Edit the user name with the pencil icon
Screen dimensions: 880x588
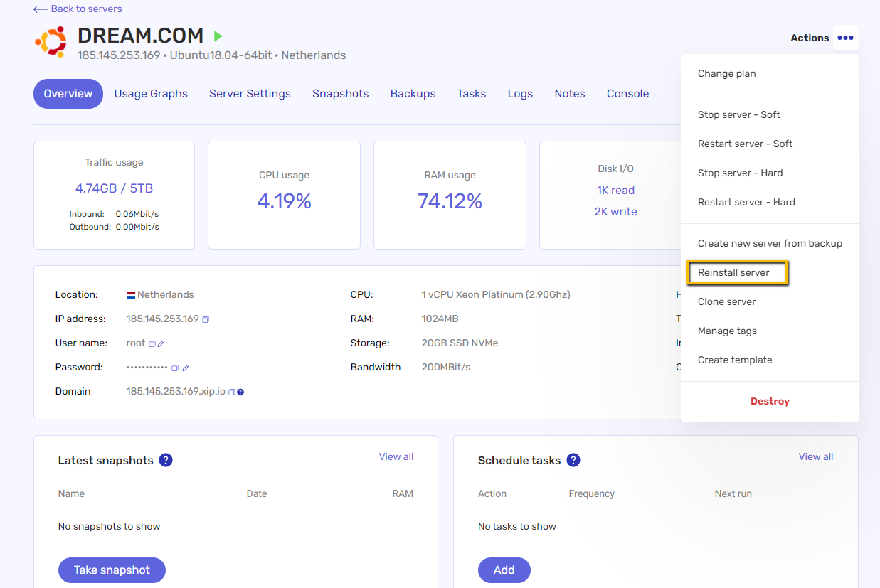[x=161, y=343]
